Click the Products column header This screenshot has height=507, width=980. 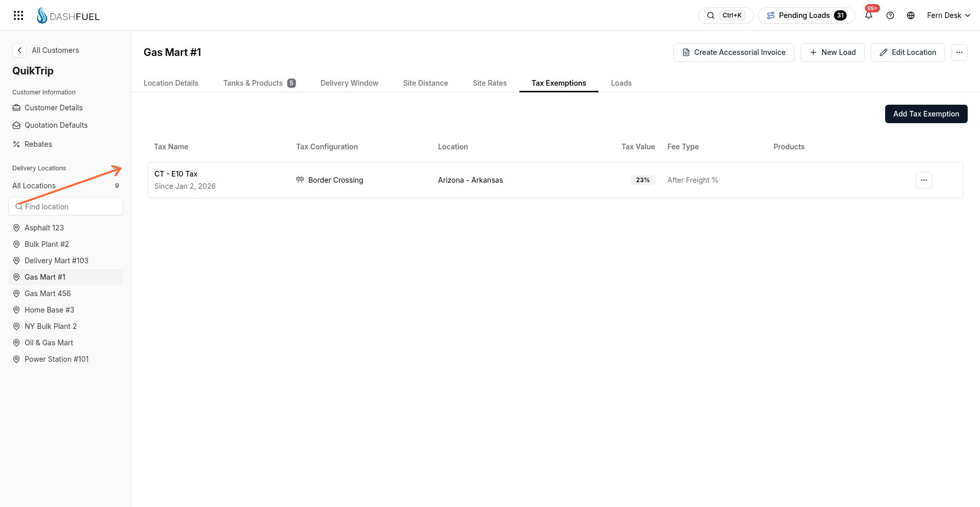click(789, 147)
